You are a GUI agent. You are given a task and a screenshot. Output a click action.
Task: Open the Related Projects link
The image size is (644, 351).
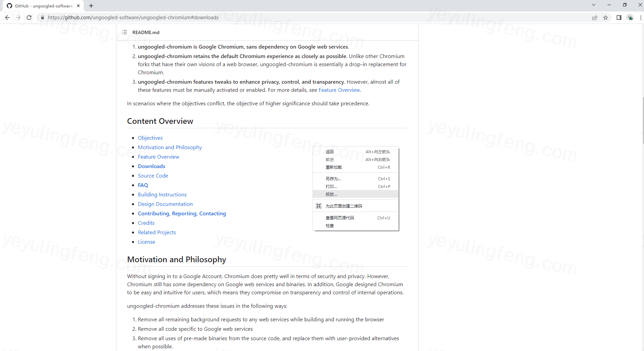(157, 232)
